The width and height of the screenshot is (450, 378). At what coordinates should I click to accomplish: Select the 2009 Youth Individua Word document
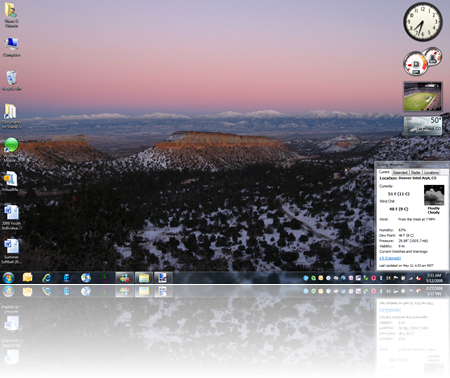tap(11, 217)
